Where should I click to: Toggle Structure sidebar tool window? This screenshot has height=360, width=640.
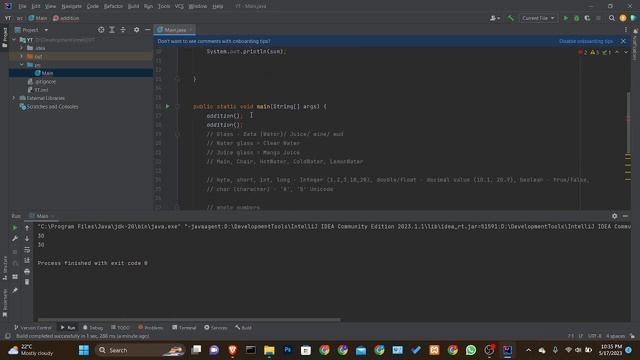(4, 268)
